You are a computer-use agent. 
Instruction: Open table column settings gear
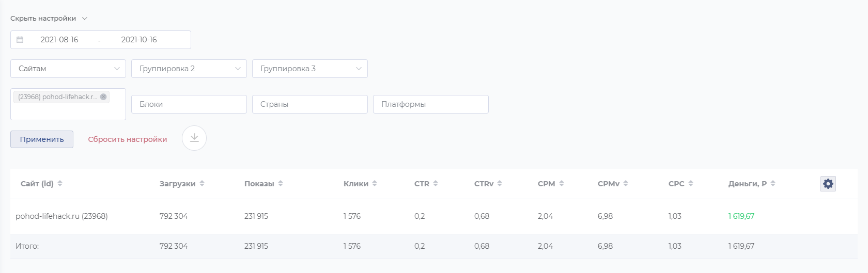tap(828, 184)
